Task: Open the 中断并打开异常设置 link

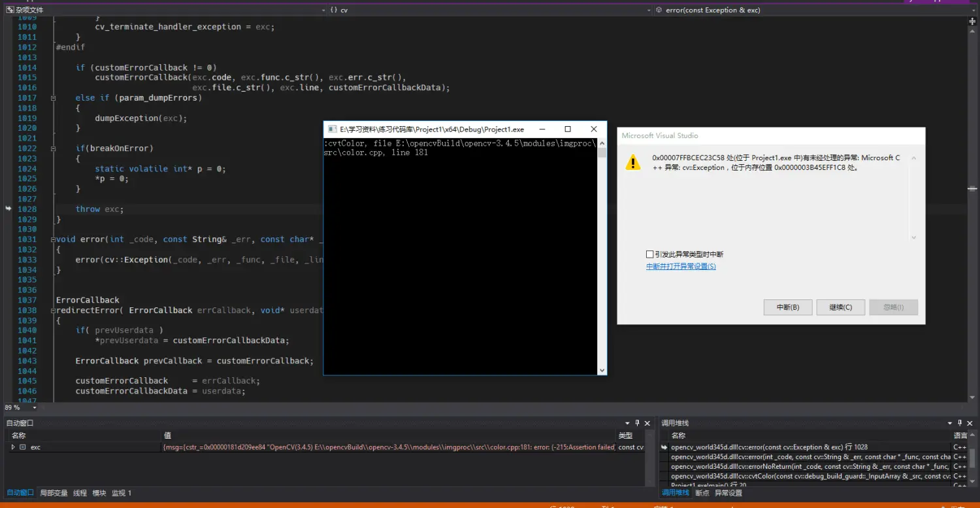Action: [681, 266]
